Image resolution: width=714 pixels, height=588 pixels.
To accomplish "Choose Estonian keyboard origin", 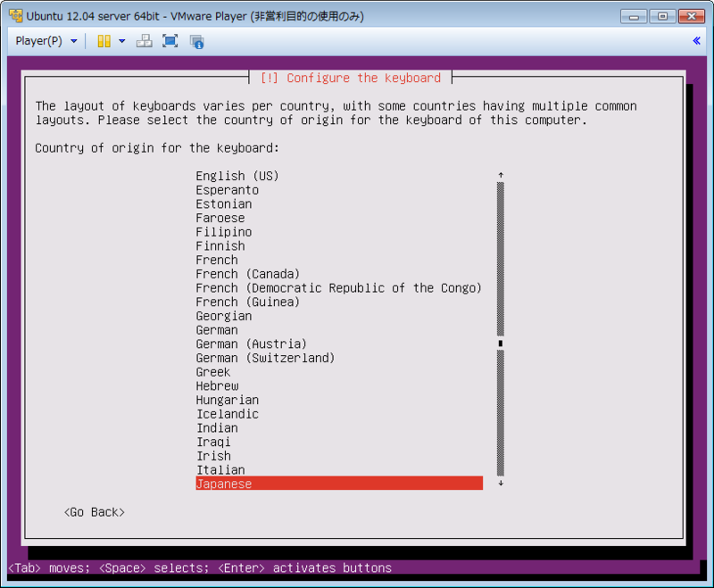I will coord(224,204).
